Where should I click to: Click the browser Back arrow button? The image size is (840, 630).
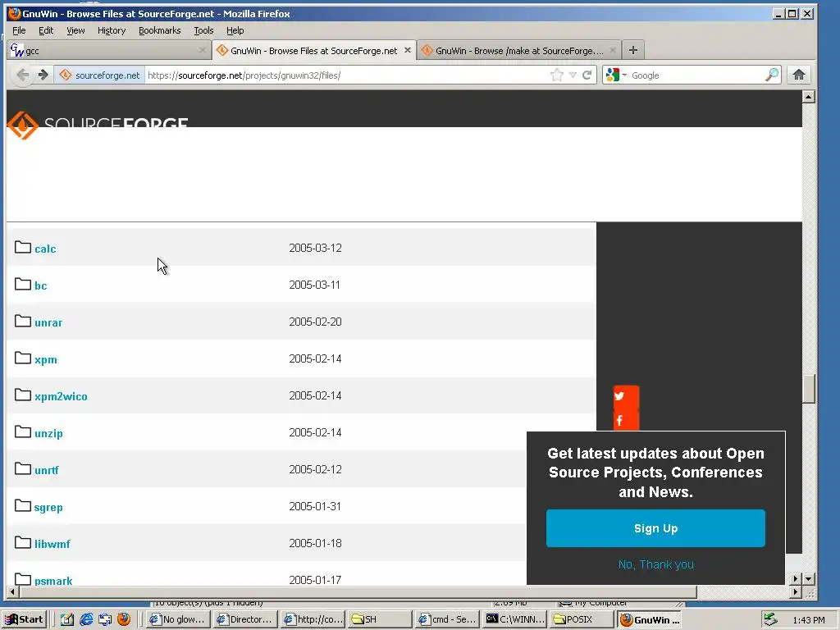pos(22,75)
